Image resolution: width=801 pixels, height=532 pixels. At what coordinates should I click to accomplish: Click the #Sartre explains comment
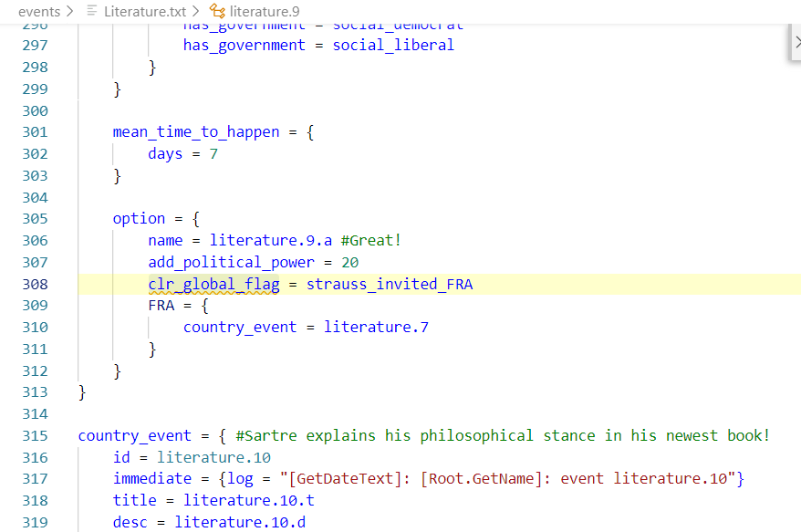coord(503,436)
